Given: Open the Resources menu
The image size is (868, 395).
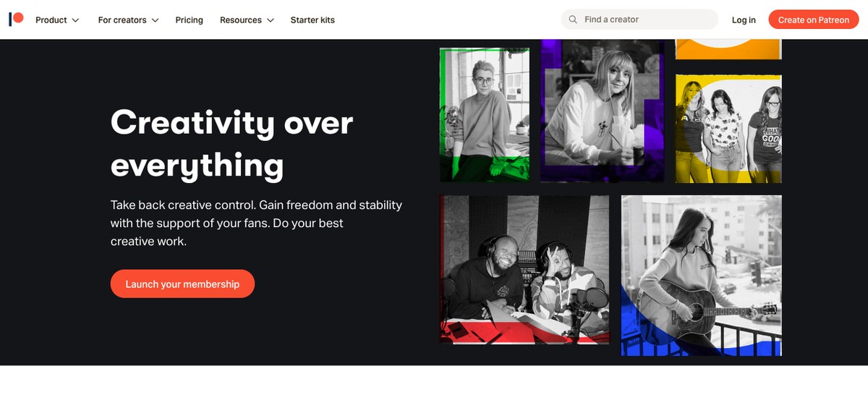Looking at the screenshot, I should click(x=247, y=20).
